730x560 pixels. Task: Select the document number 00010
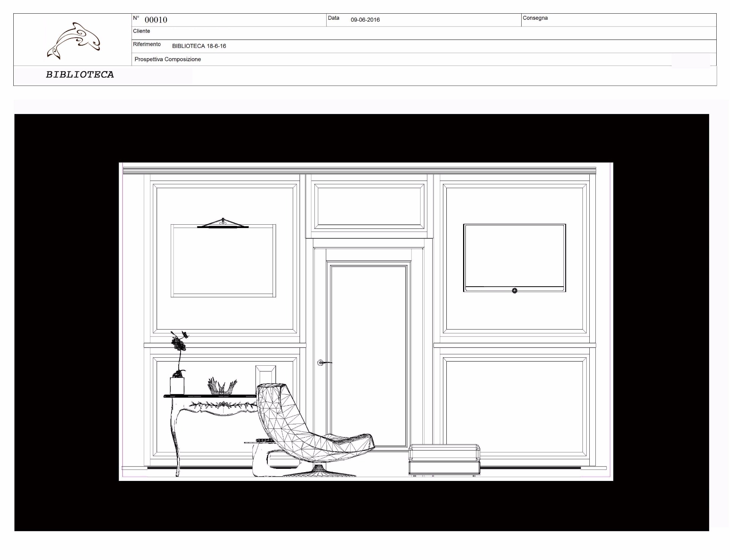coord(156,20)
